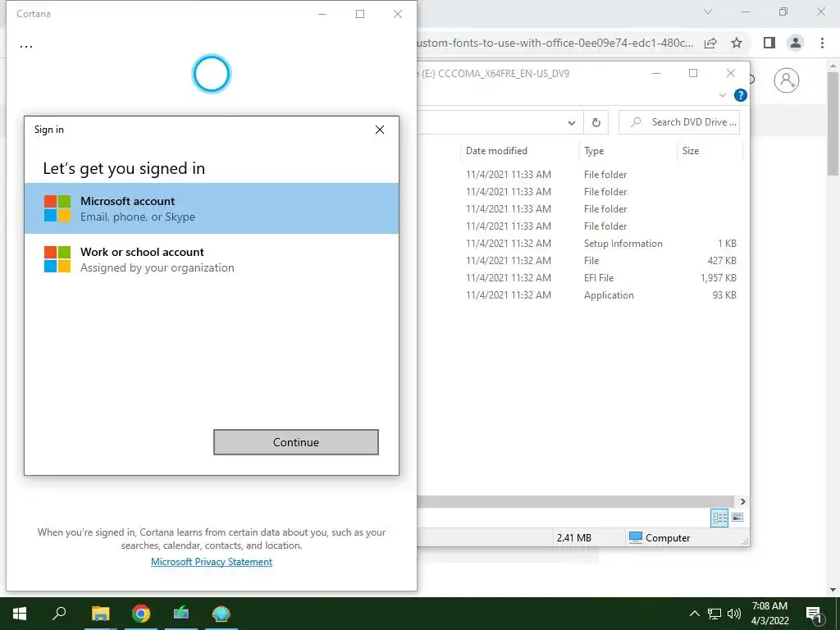Click the 93 KB size cell

pyautogui.click(x=724, y=295)
